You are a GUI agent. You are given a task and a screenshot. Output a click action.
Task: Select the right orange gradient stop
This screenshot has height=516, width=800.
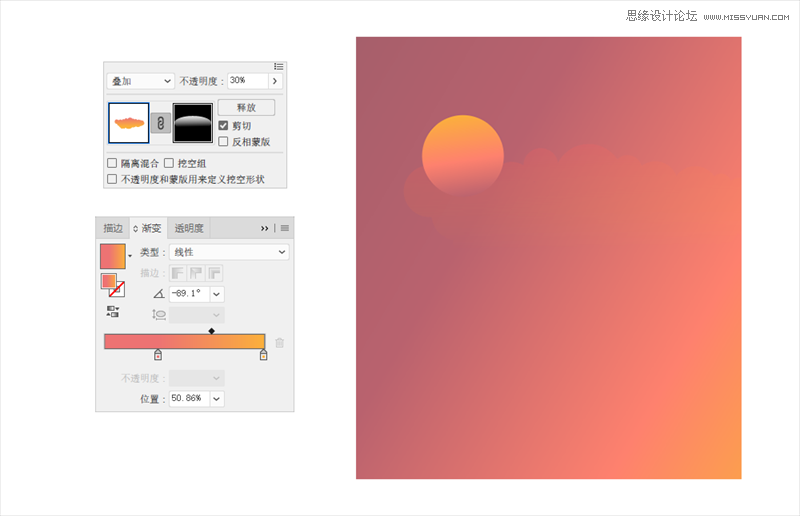(x=263, y=355)
